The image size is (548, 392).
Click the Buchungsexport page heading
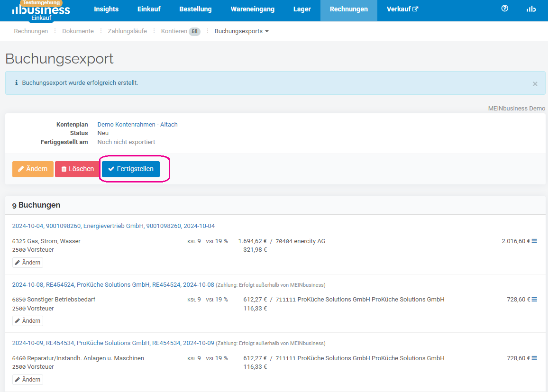pos(59,59)
